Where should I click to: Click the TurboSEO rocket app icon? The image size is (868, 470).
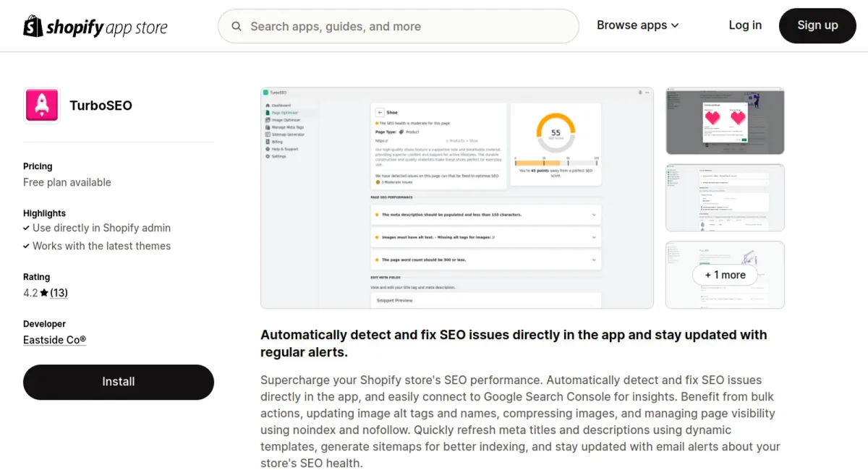42,106
